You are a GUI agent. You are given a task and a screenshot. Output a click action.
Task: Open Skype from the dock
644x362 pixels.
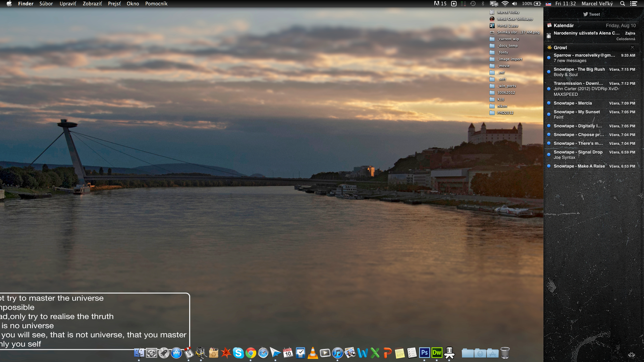[238, 353]
